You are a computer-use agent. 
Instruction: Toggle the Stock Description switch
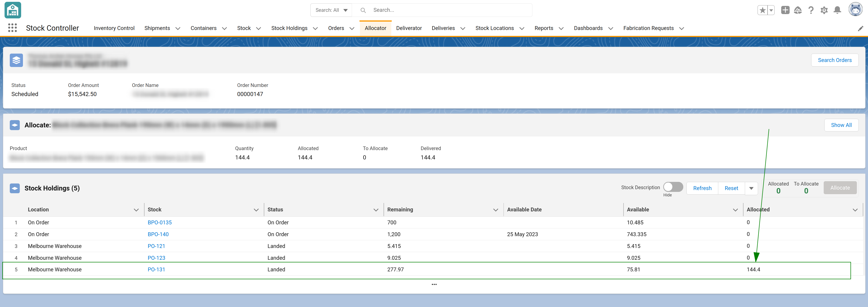coord(673,187)
